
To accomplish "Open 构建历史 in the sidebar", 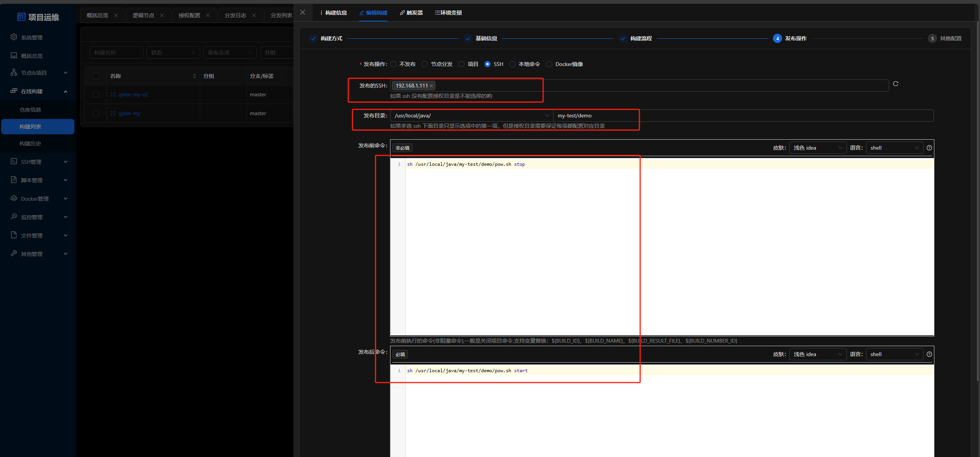I will (x=30, y=144).
